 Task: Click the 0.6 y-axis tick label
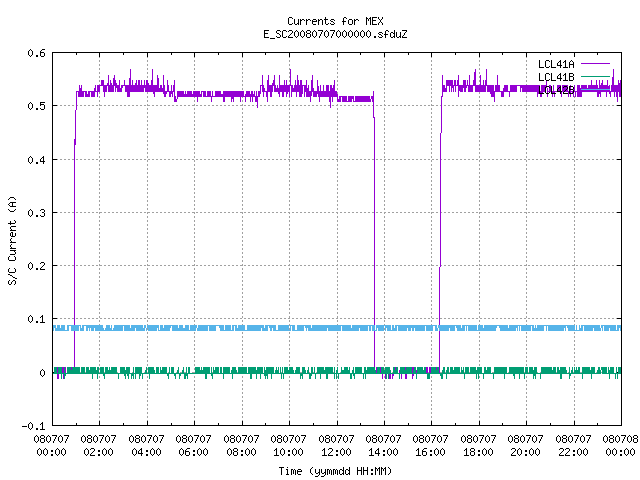point(36,53)
